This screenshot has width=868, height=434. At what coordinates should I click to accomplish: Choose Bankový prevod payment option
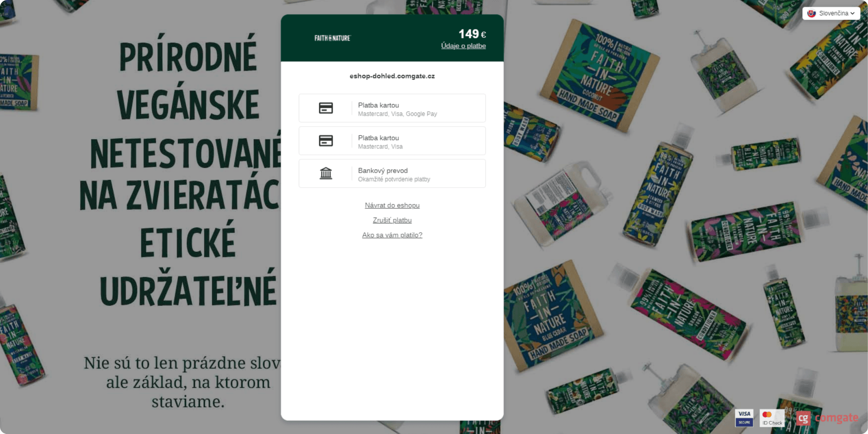392,174
